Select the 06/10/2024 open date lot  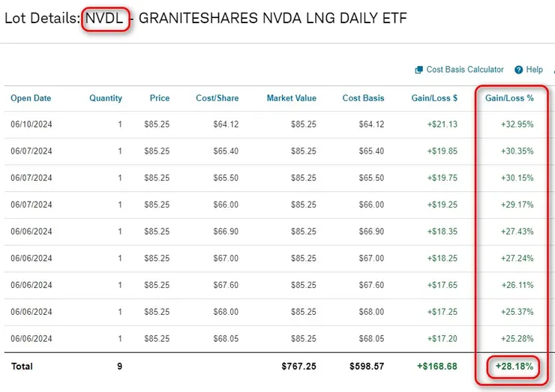point(31,124)
